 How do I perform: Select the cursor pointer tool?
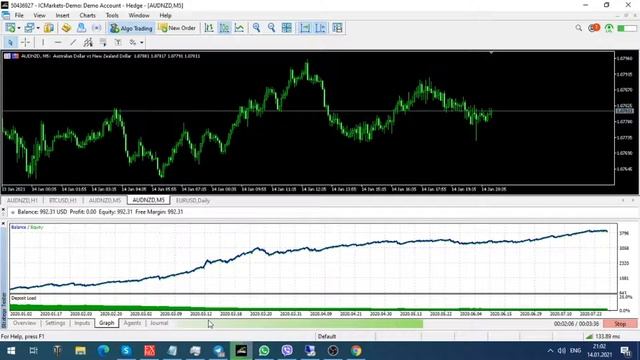coord(10,42)
